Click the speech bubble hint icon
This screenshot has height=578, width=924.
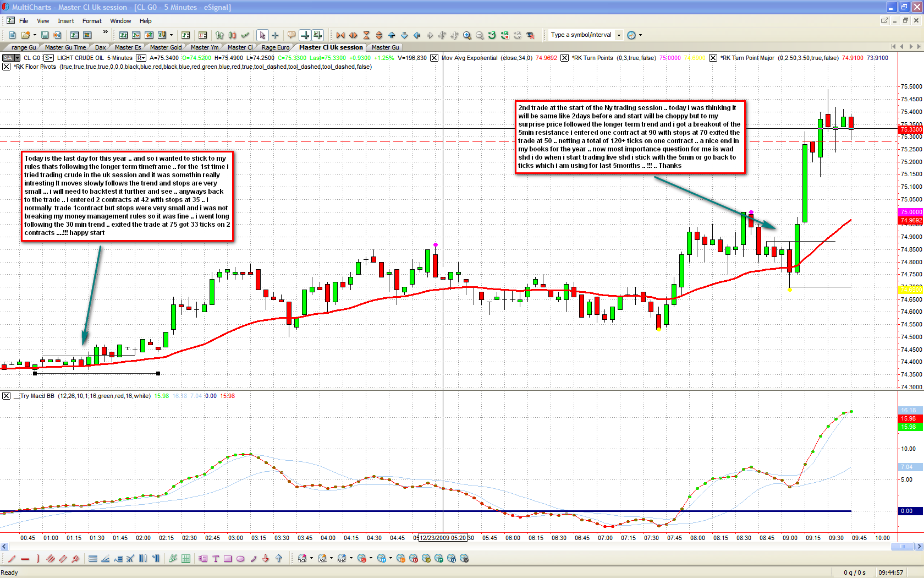click(291, 35)
